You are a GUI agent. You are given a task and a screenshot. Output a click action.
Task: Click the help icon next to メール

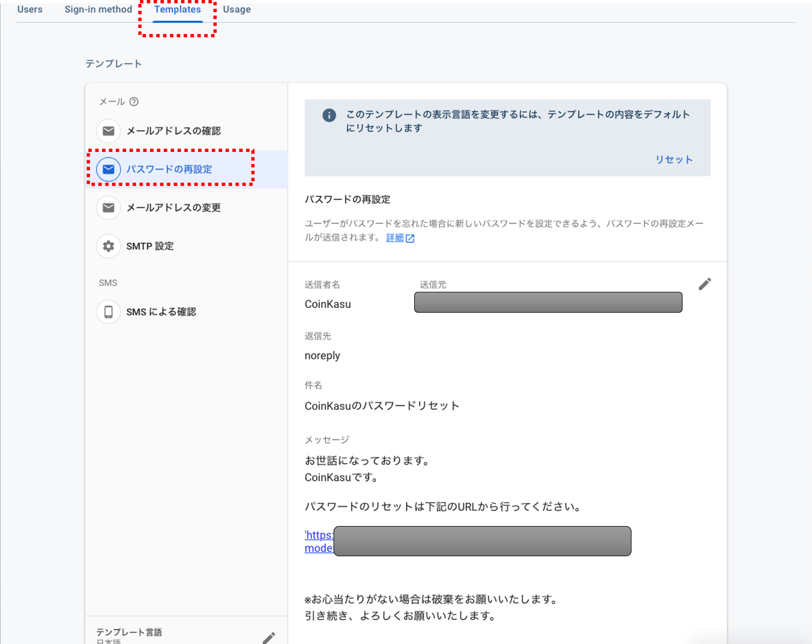(134, 101)
